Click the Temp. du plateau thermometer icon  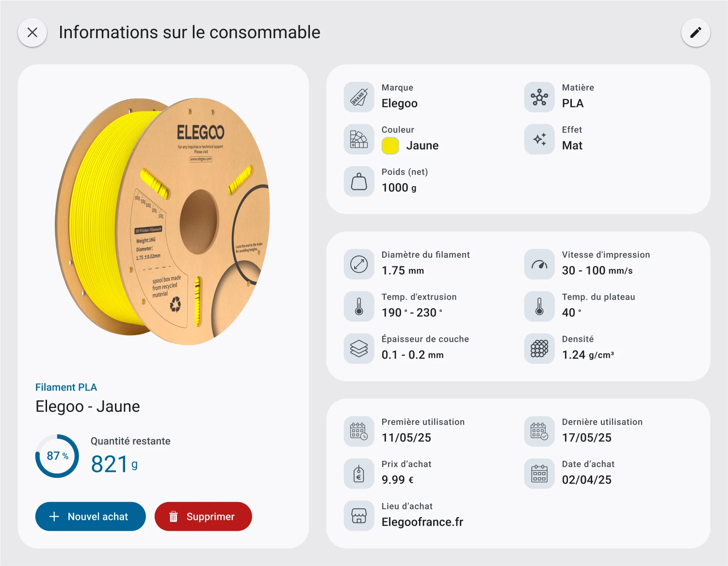(x=539, y=306)
